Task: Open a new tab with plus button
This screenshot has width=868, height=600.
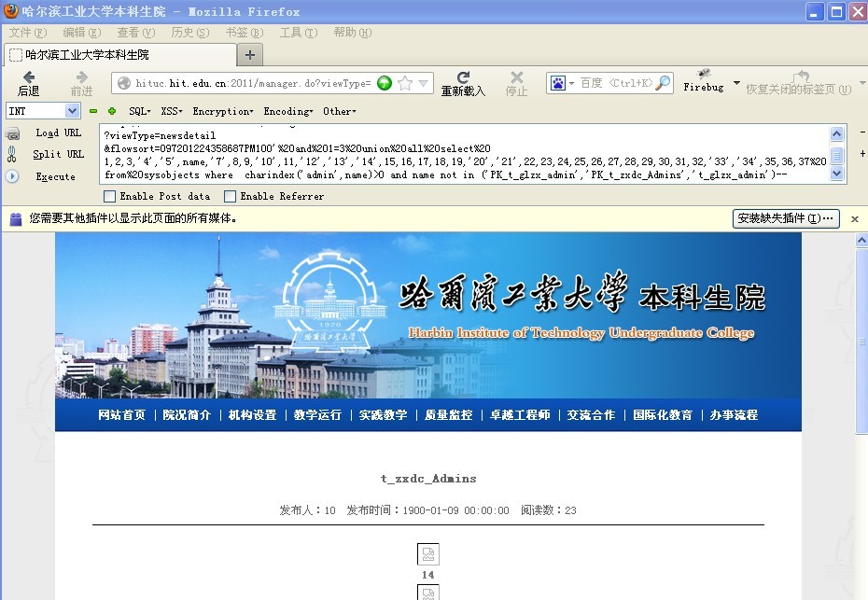Action: pyautogui.click(x=249, y=54)
